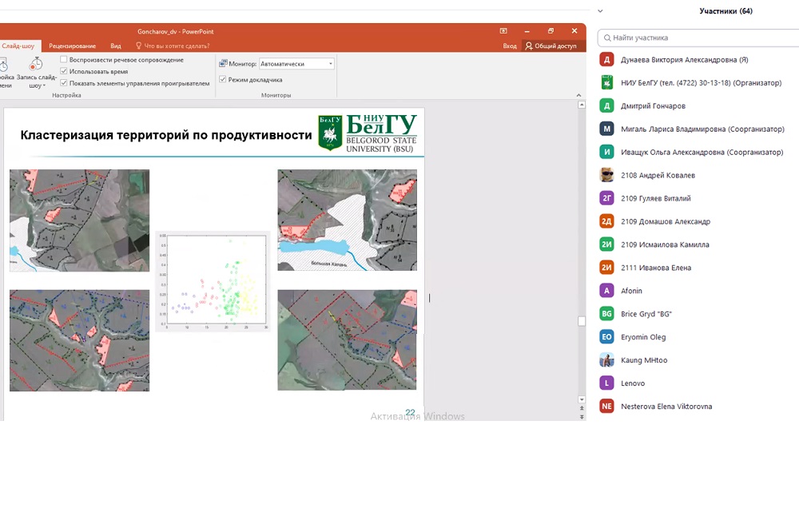Screen dimensions: 799x532
Task: Click the НИУ БелГУ organizer logo avatar
Action: coord(606,82)
